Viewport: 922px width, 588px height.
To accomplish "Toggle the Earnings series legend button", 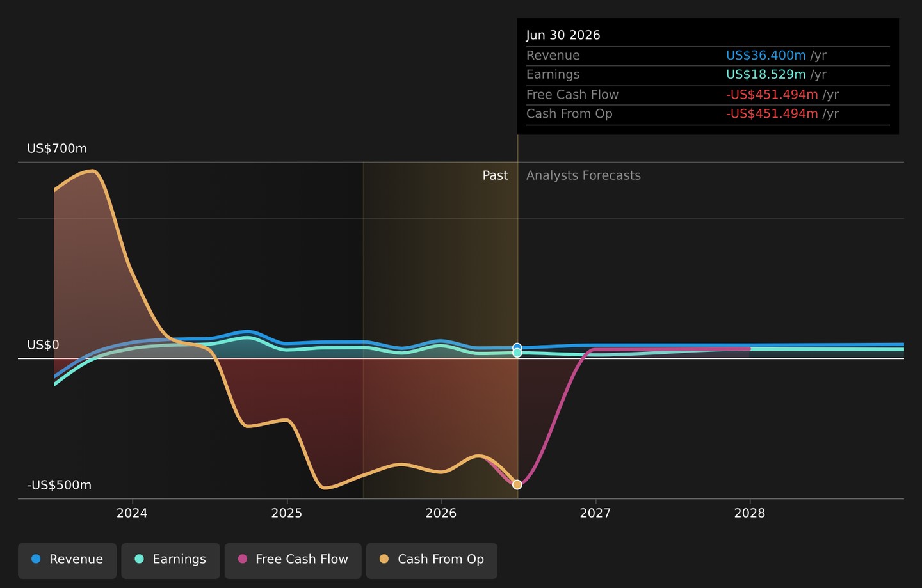I will pyautogui.click(x=170, y=560).
